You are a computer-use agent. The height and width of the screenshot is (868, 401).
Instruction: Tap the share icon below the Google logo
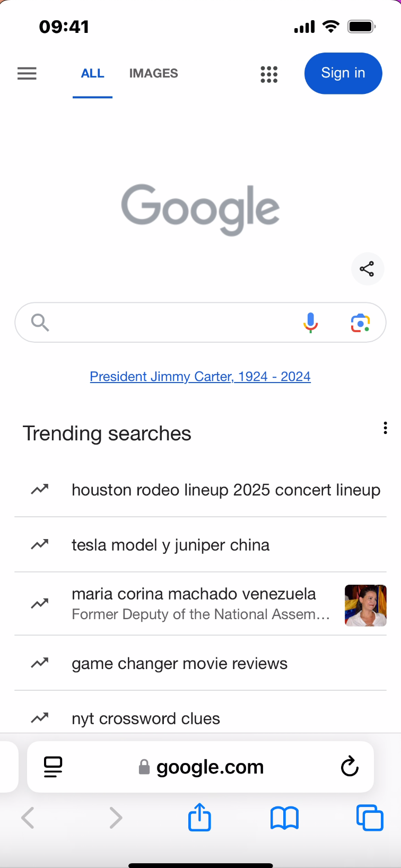[x=367, y=269]
